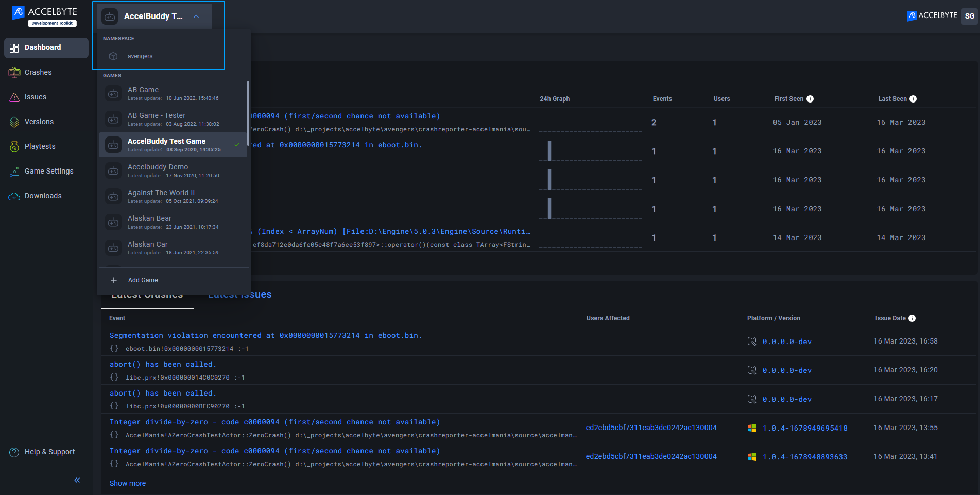
Task: Click the namespace cube icon beside avengers
Action: [113, 56]
